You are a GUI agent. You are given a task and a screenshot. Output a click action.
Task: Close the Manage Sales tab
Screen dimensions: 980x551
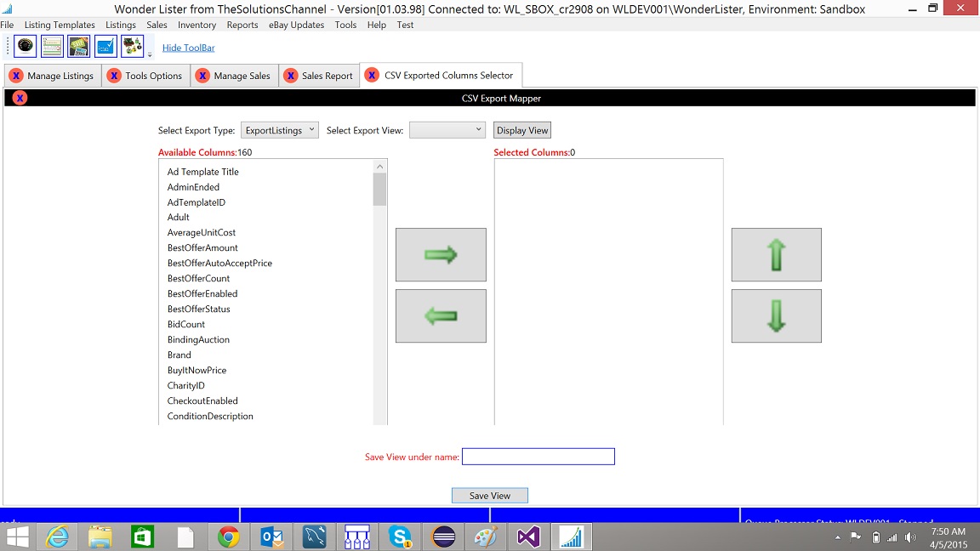coord(202,76)
